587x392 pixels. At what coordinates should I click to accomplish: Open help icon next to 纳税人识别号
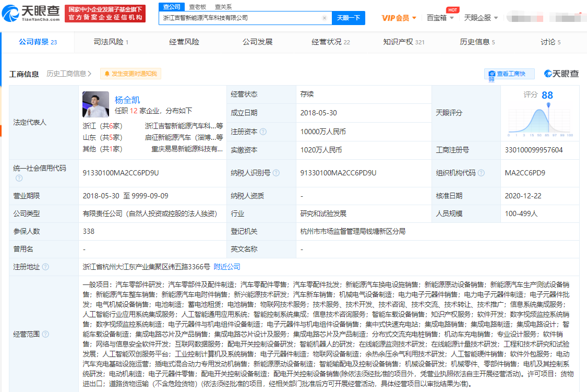[x=276, y=173]
